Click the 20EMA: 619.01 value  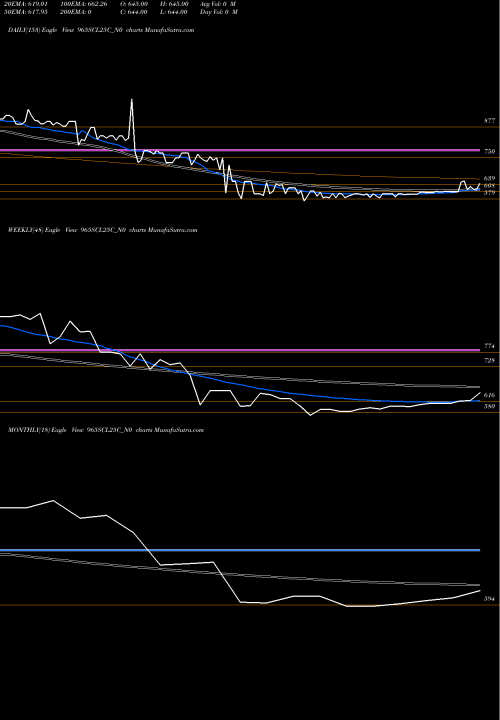[25, 4]
